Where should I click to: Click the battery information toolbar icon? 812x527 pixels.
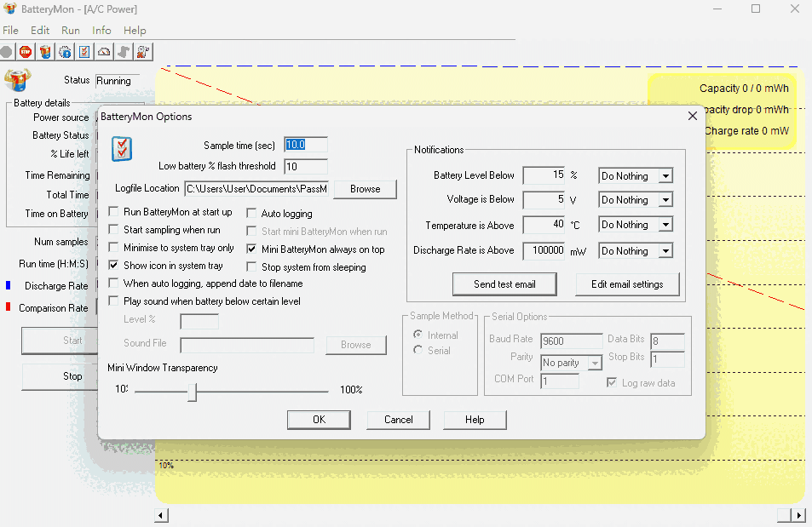click(x=45, y=52)
